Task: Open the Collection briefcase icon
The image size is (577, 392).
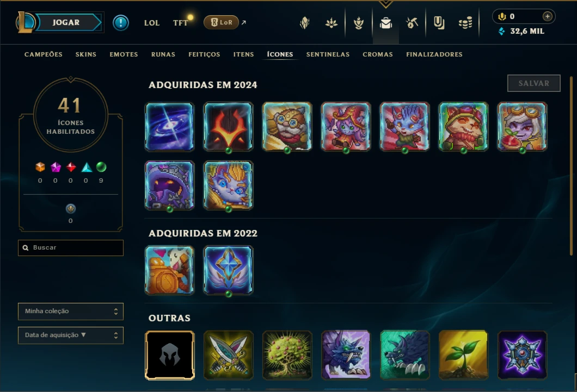Action: 385,23
